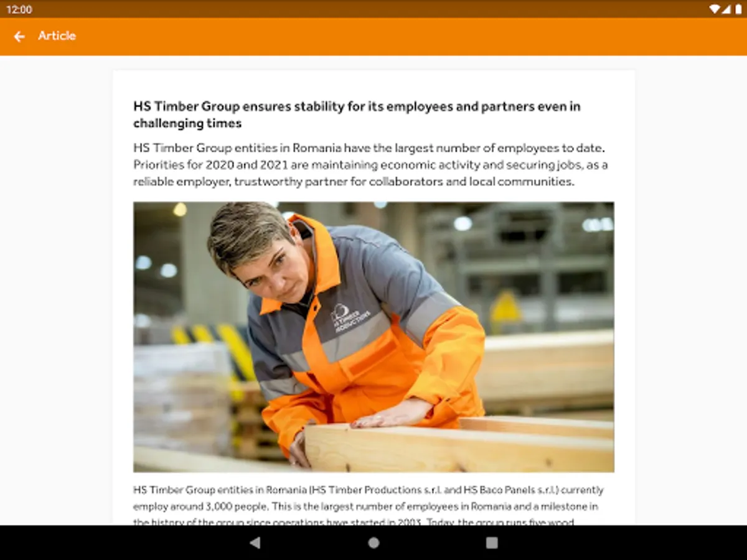This screenshot has height=560, width=747.
Task: Click the headline 'HS Timber Group ensures stability'
Action: pyautogui.click(x=357, y=114)
